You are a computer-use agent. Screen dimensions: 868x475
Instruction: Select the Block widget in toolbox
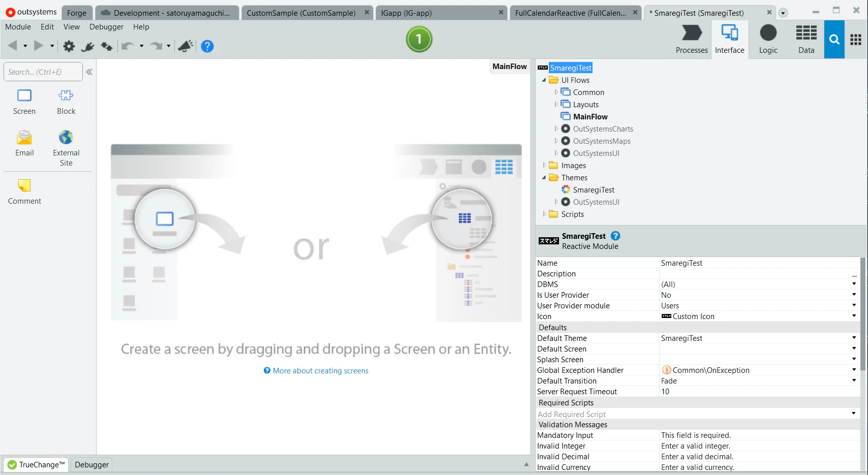(66, 102)
